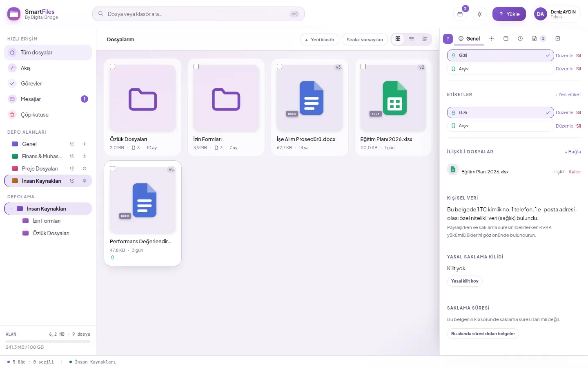
Task: Click the purple pin icon in details panel
Action: click(448, 39)
